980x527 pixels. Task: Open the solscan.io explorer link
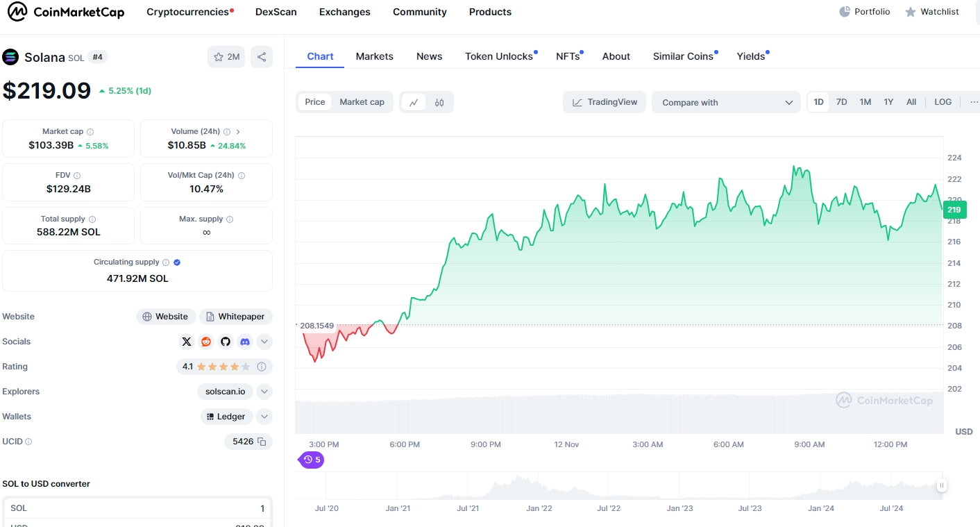226,392
